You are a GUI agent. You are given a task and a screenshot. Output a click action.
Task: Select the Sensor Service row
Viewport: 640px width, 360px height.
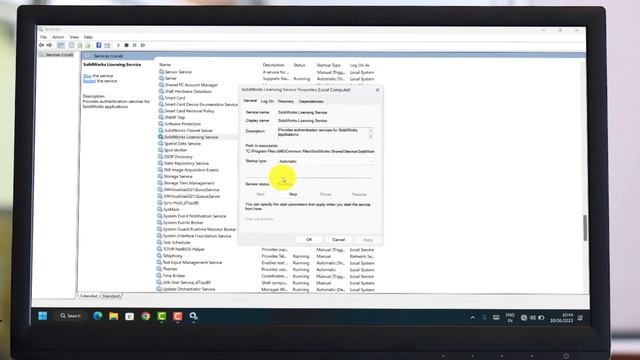point(178,72)
